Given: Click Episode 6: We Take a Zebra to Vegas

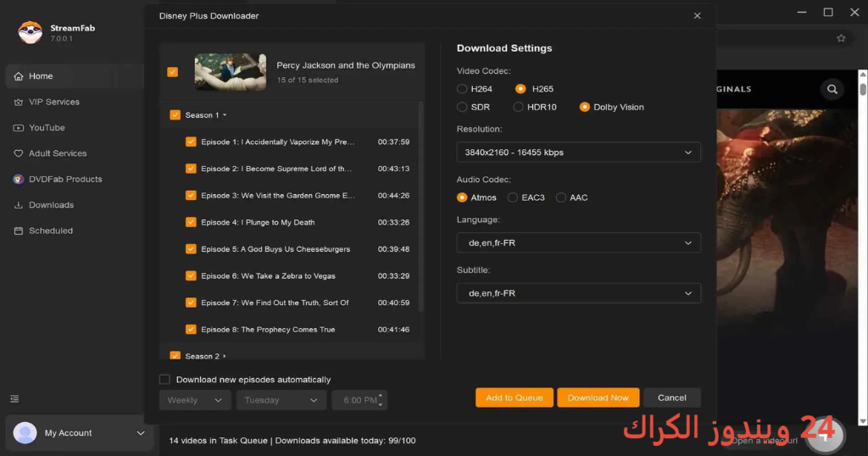Looking at the screenshot, I should click(x=269, y=275).
